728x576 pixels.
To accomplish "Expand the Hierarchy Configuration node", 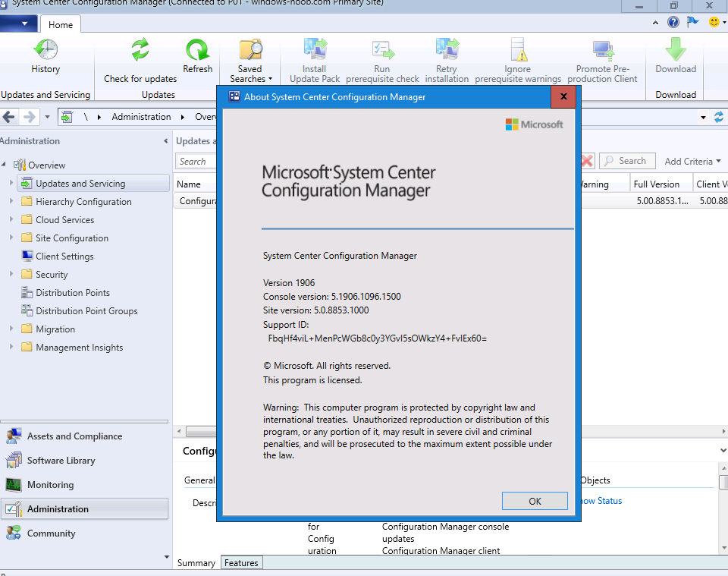I will pos(11,201).
